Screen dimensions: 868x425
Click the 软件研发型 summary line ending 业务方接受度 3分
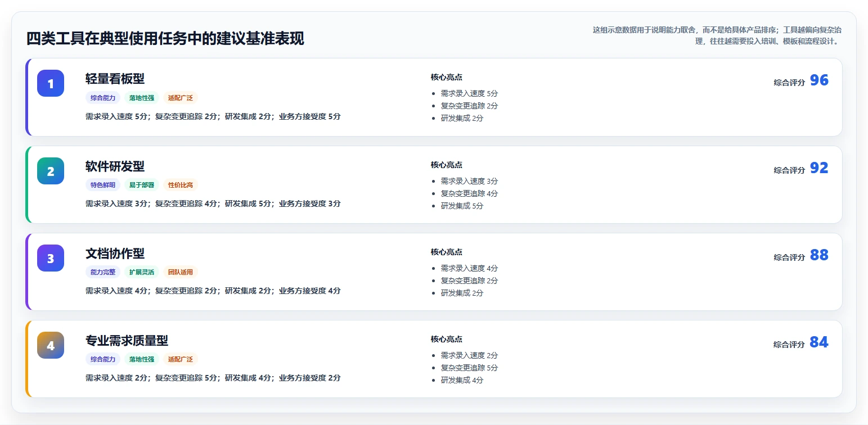coord(213,204)
